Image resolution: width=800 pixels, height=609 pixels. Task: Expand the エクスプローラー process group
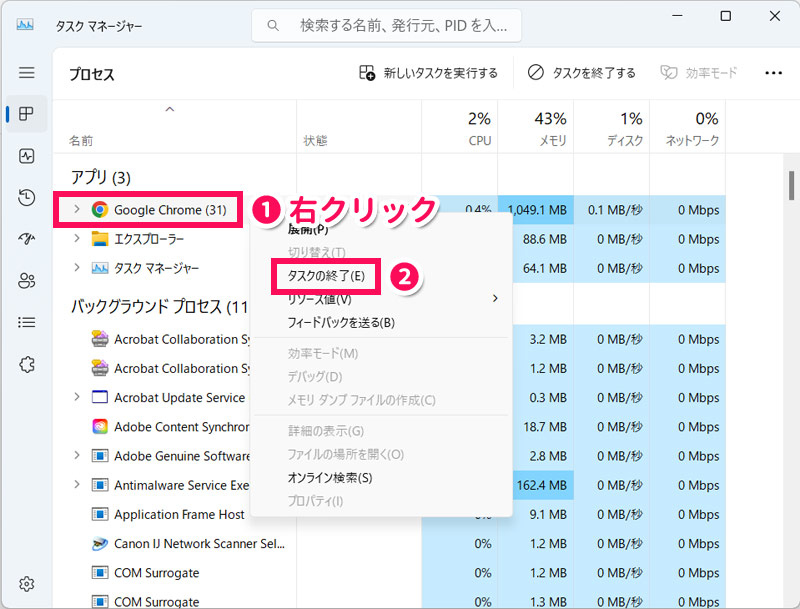point(77,238)
